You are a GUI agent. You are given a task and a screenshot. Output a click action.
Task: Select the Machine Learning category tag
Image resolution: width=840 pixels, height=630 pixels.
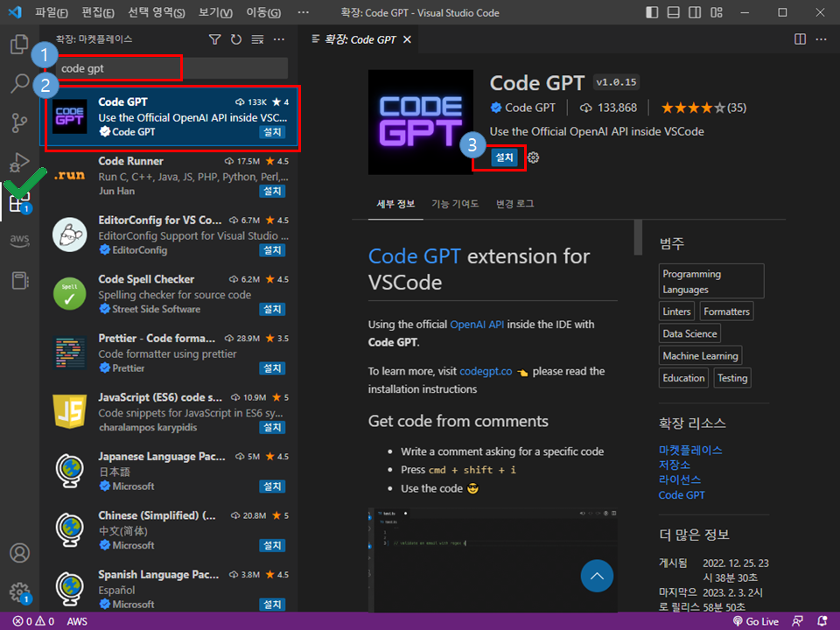700,356
